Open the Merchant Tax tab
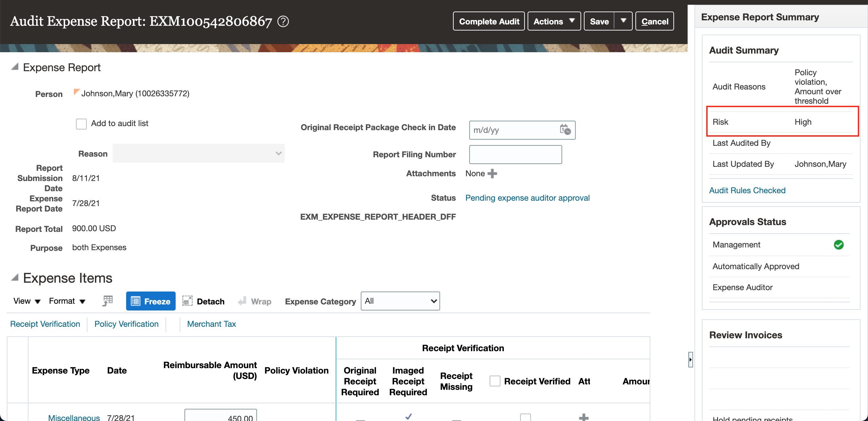This screenshot has width=868, height=421. (x=211, y=324)
